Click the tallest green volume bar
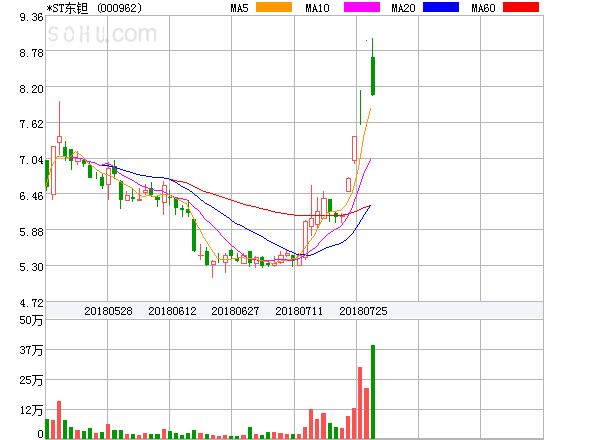 tap(373, 392)
